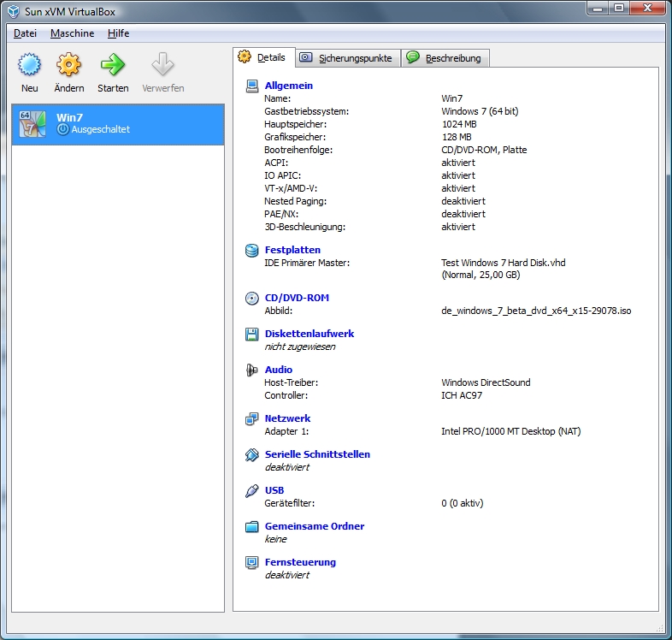Viewport: 672px width, 640px height.
Task: Start the VM with the green Starten arrow
Action: pos(113,65)
